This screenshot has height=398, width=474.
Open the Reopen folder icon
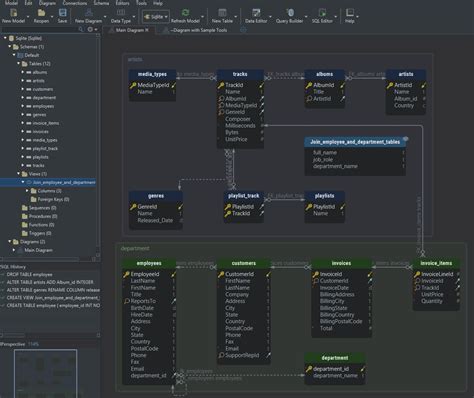coord(41,13)
